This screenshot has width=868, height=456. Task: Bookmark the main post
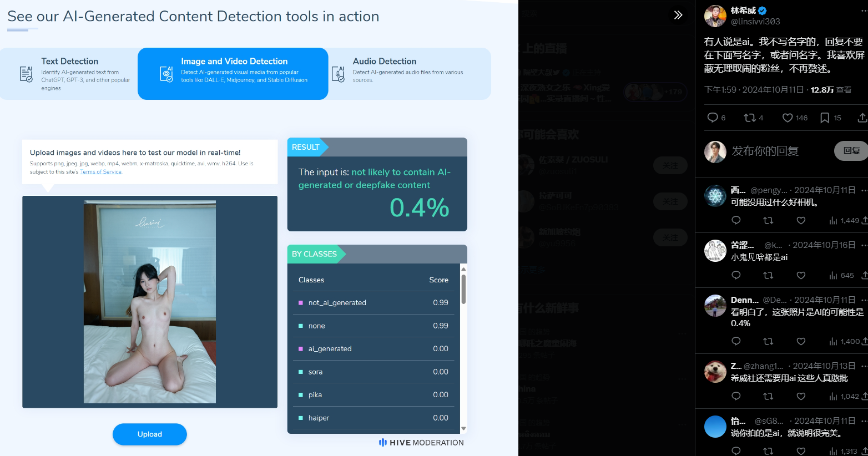click(825, 118)
